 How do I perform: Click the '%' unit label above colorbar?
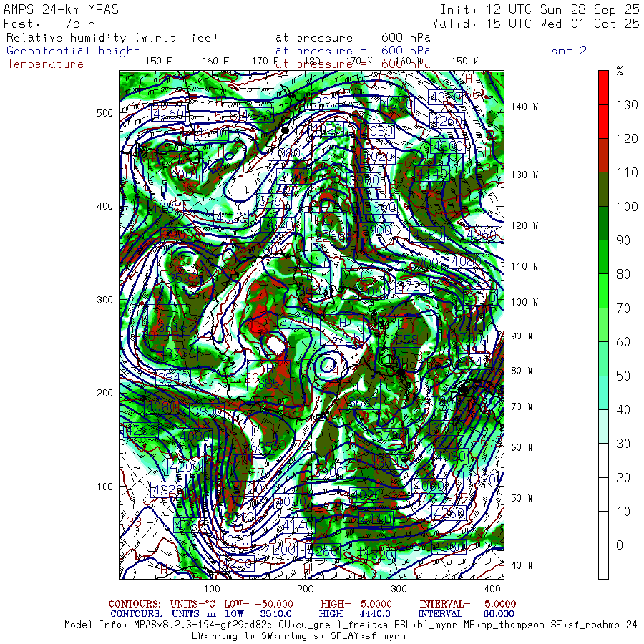pyautogui.click(x=620, y=71)
